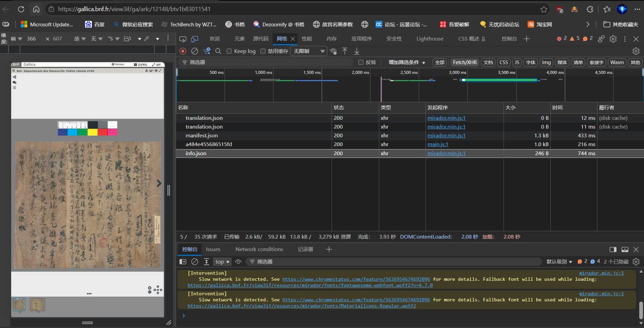The width and height of the screenshot is (644, 328).
Task: Select the info.json request row
Action: [x=410, y=153]
